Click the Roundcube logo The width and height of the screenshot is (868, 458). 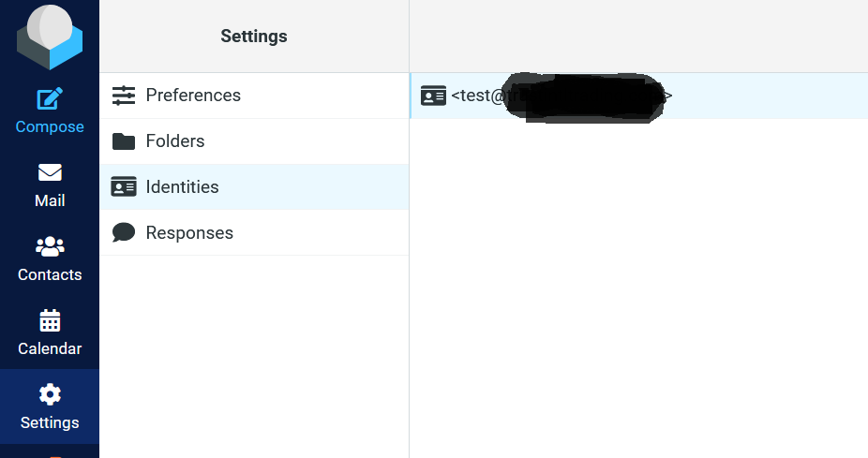pyautogui.click(x=50, y=37)
